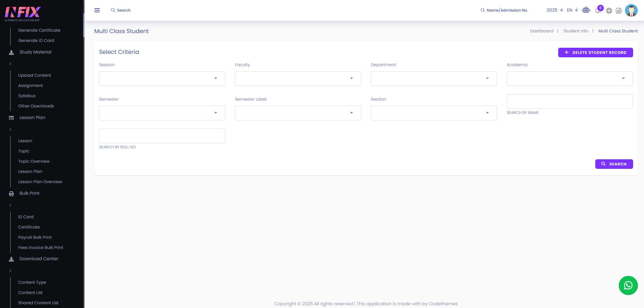The height and width of the screenshot is (308, 644).
Task: Click the Delete Student Record button
Action: (595, 53)
